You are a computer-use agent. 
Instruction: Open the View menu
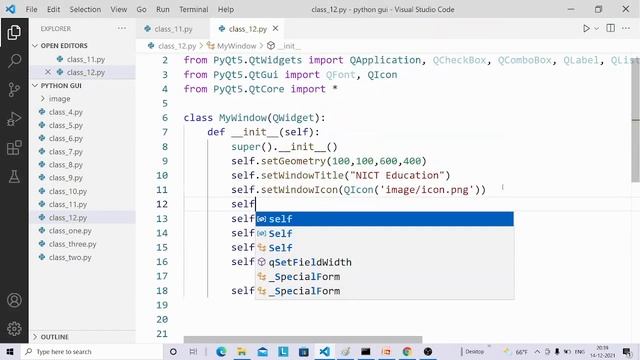[118, 9]
